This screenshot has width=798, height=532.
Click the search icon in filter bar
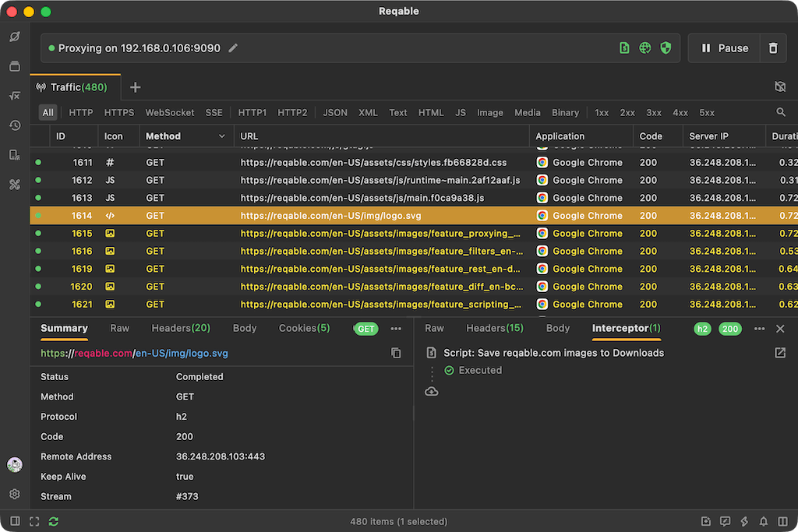tap(781, 112)
